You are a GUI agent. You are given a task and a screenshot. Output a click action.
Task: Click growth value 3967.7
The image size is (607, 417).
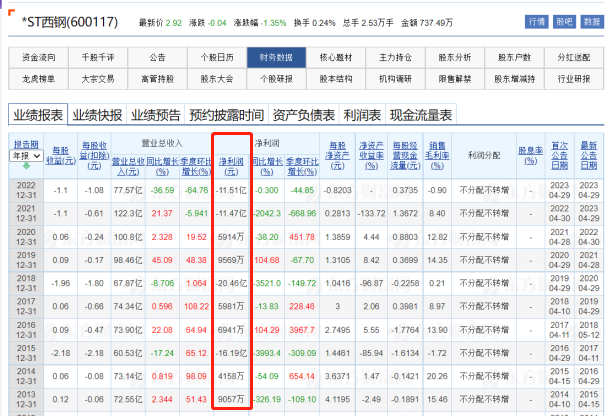tap(302, 330)
